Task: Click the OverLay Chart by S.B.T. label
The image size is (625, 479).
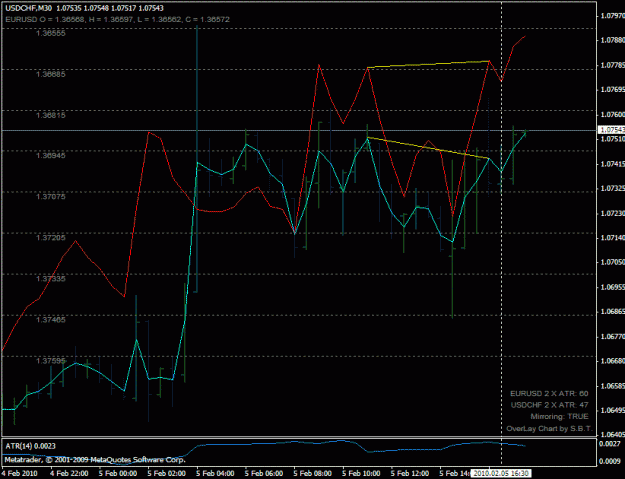Action: [x=549, y=429]
